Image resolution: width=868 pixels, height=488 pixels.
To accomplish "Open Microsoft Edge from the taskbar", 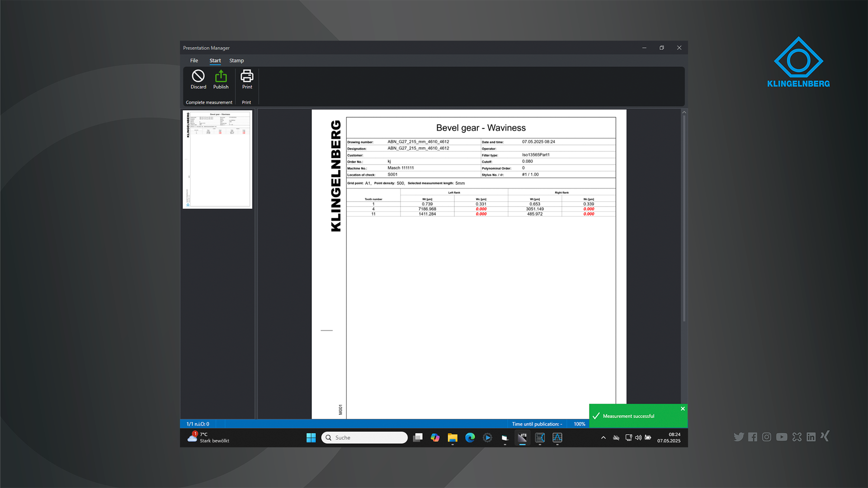I will point(470,437).
